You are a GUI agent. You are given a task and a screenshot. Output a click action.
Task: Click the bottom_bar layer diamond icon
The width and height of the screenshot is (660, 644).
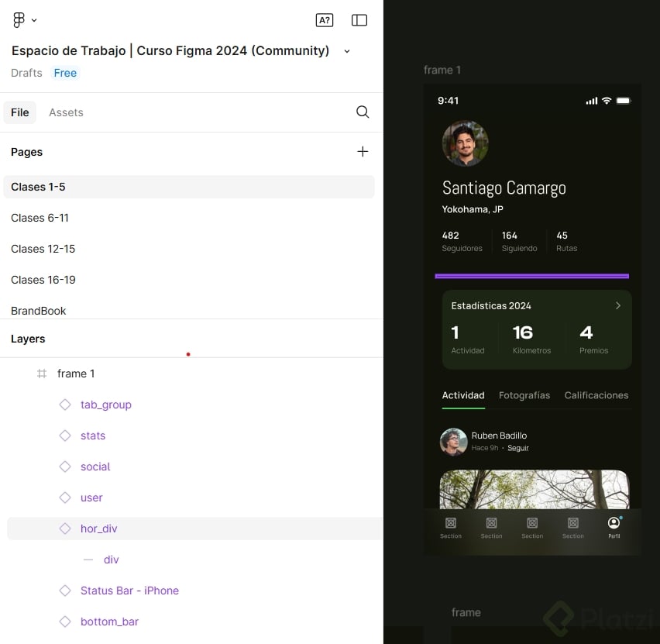65,622
